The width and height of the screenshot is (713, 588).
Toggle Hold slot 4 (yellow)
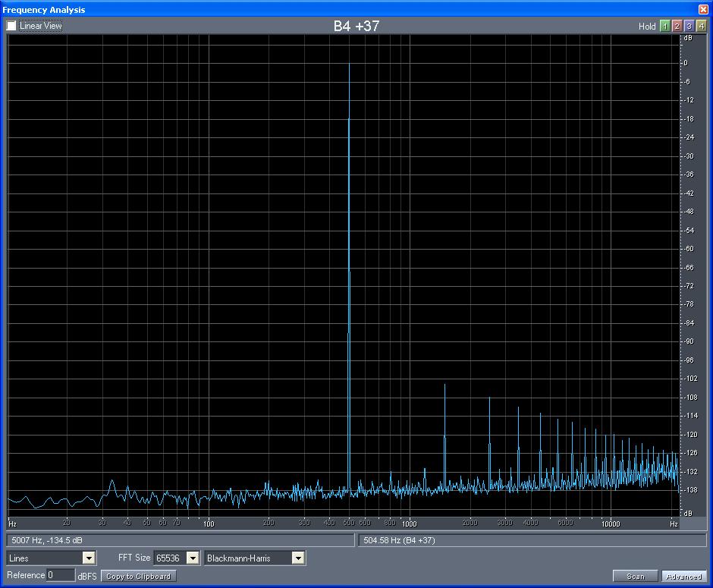(702, 27)
